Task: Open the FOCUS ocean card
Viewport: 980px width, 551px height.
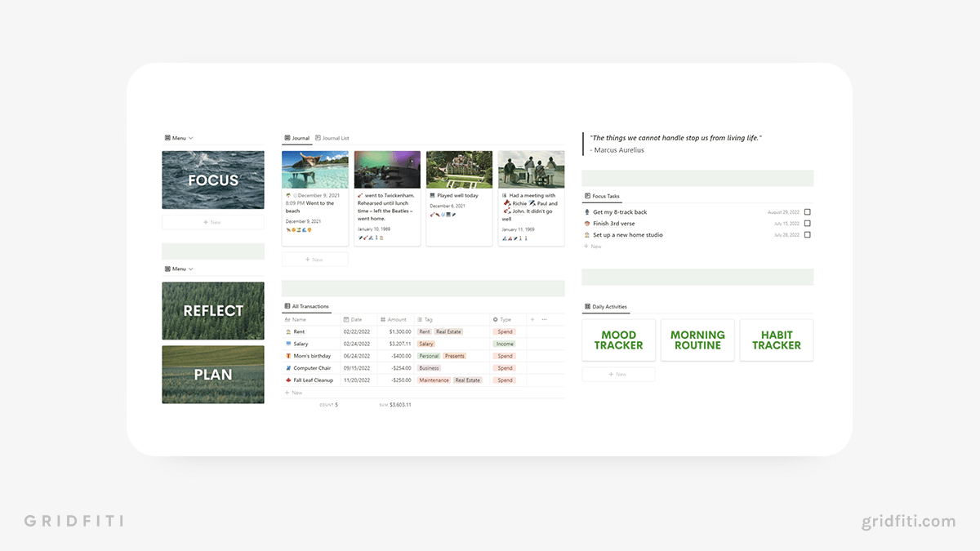Action: pyautogui.click(x=213, y=180)
